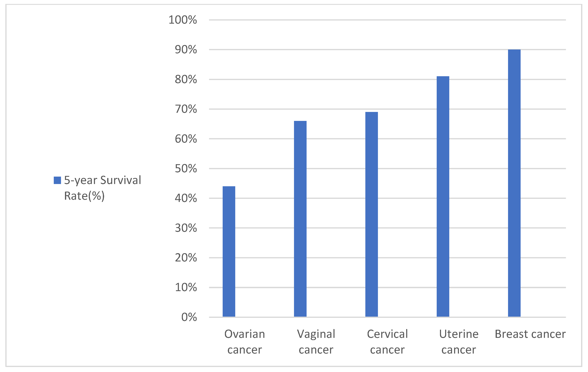Click the 70% y-axis label
Screen dimensions: 588x372
pos(186,109)
